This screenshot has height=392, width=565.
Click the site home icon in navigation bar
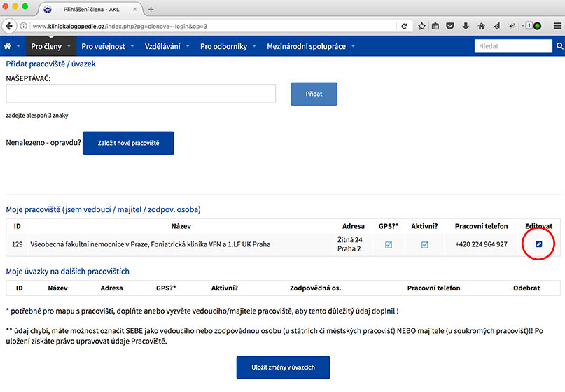[8, 46]
